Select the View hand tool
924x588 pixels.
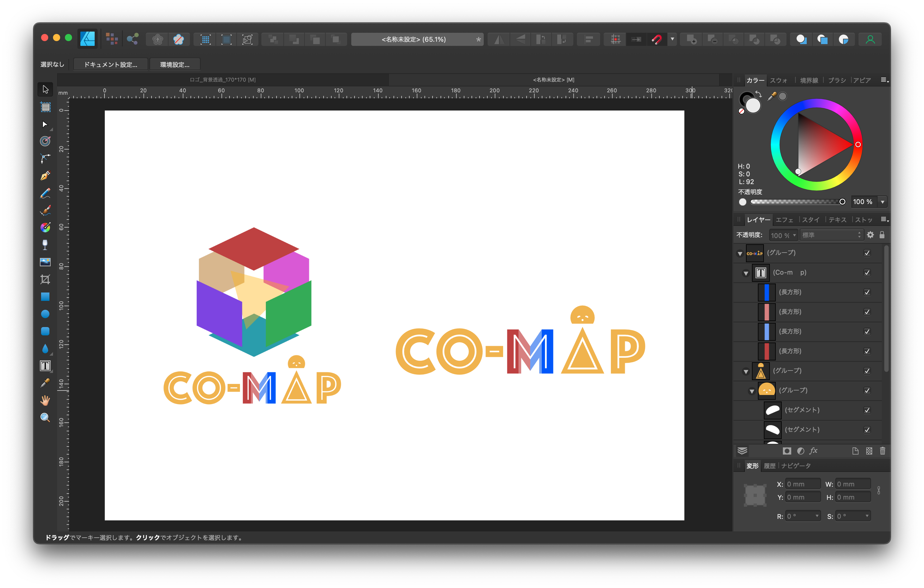(45, 400)
